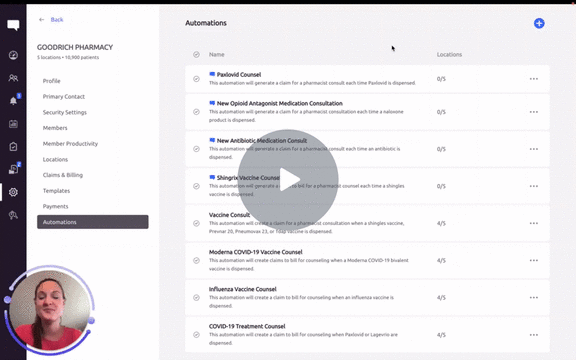Open more menu for Shingrix Vaccine Counsel
Screen dimensions: 576x360
pyautogui.click(x=534, y=186)
